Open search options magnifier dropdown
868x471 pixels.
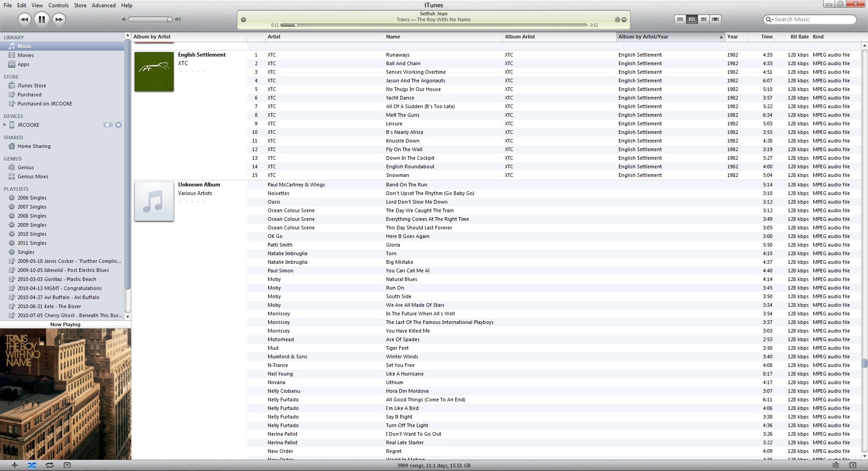[x=769, y=19]
